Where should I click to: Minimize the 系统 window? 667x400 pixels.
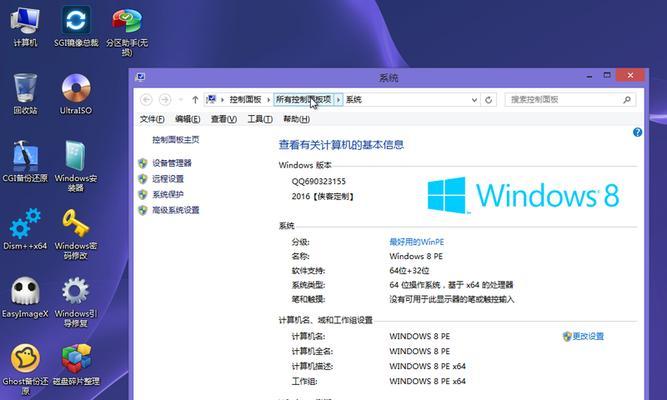point(589,76)
